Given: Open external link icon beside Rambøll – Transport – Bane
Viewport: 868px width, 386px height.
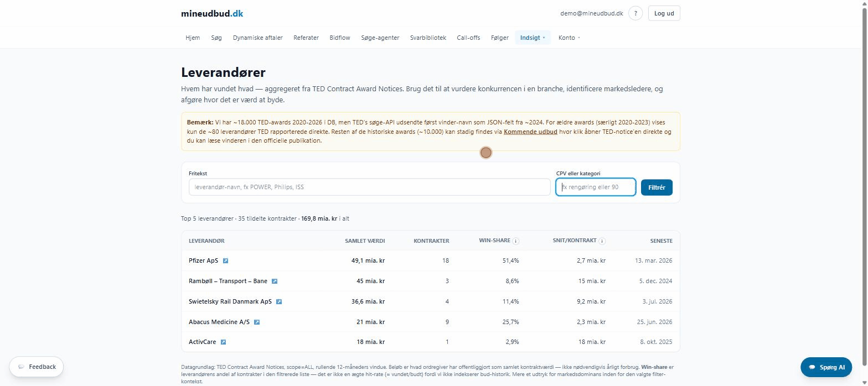Looking at the screenshot, I should point(275,281).
